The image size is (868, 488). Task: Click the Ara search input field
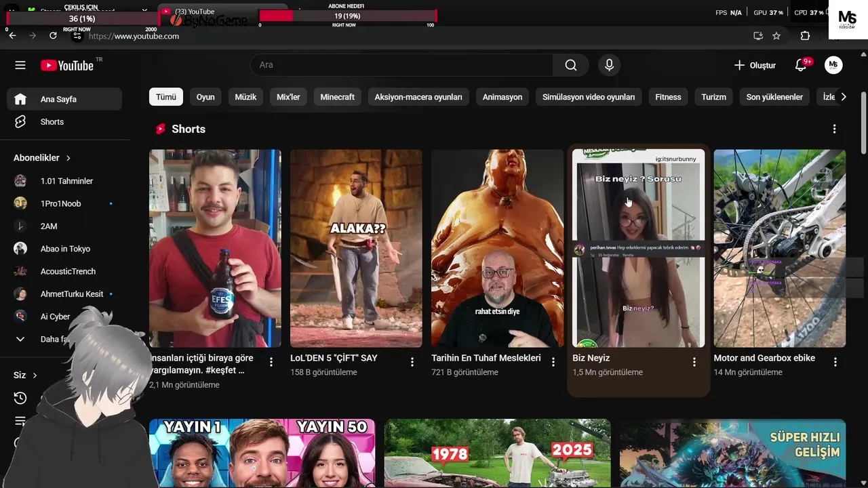tap(401, 65)
